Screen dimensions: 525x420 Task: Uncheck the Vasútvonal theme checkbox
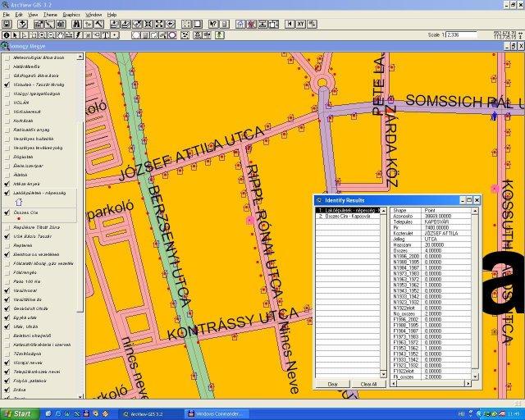(7, 290)
